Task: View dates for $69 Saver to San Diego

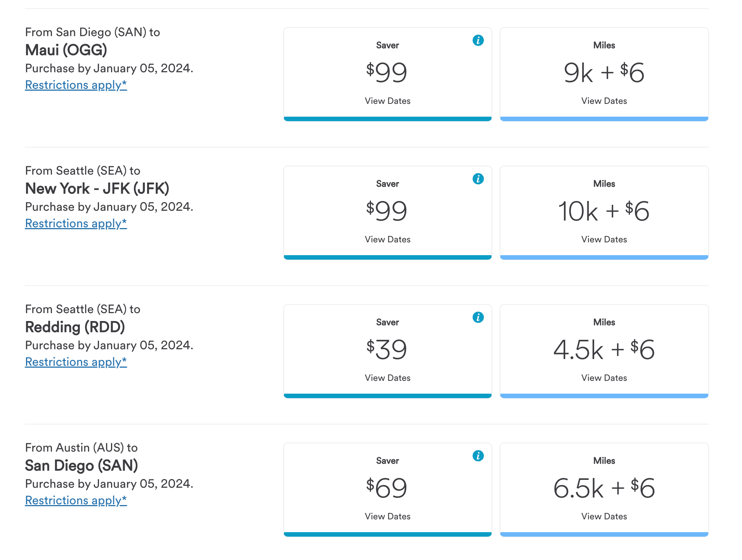Action: [x=388, y=516]
